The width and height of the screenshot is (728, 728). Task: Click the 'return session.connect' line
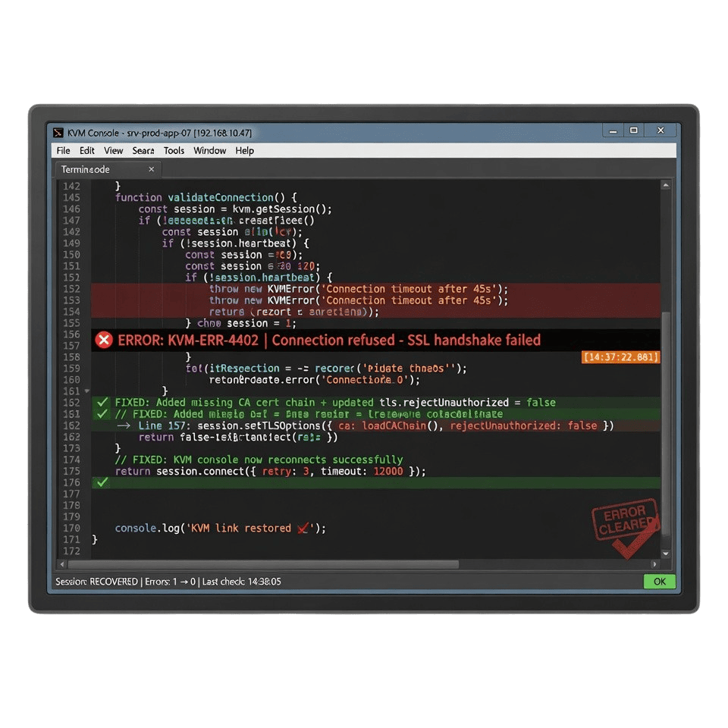pos(270,471)
